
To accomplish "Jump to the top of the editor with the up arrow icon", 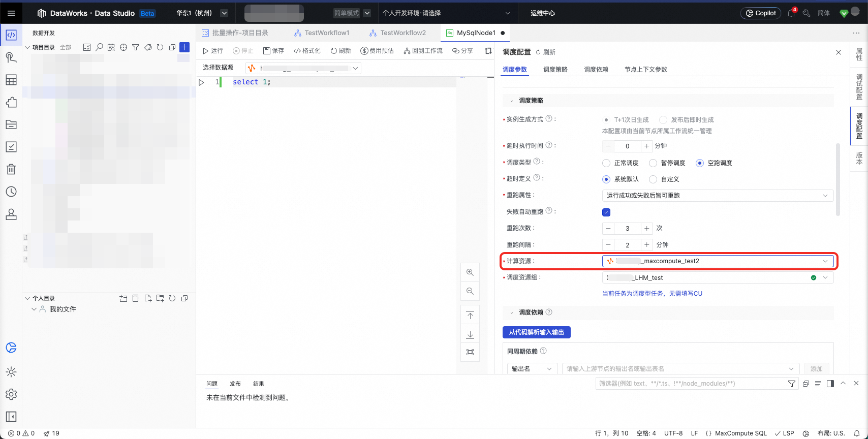I will tap(470, 316).
